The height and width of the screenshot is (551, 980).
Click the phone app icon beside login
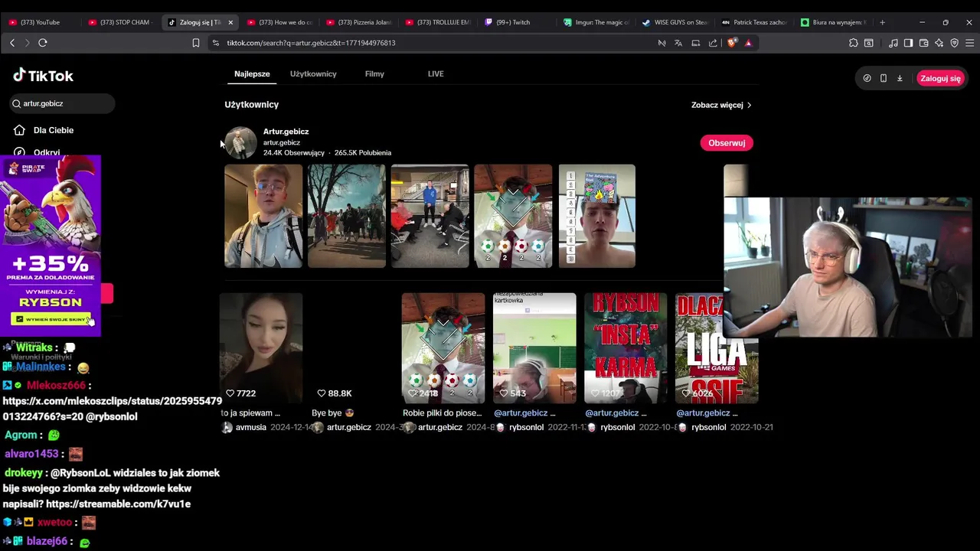click(x=884, y=78)
